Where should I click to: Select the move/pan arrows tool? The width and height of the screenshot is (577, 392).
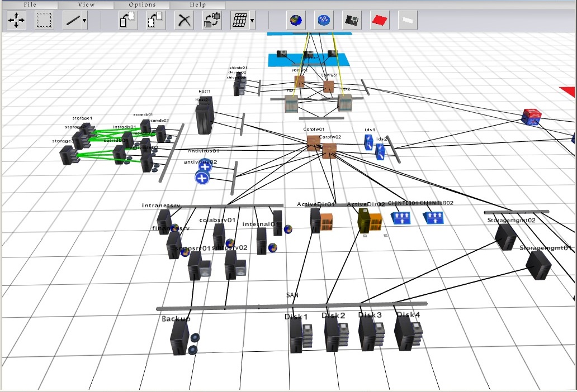pos(17,20)
